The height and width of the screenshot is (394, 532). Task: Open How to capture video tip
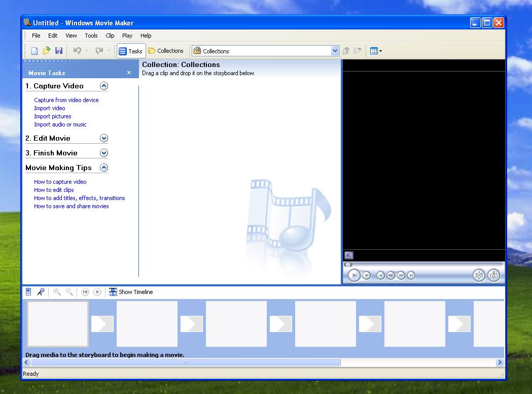(60, 182)
